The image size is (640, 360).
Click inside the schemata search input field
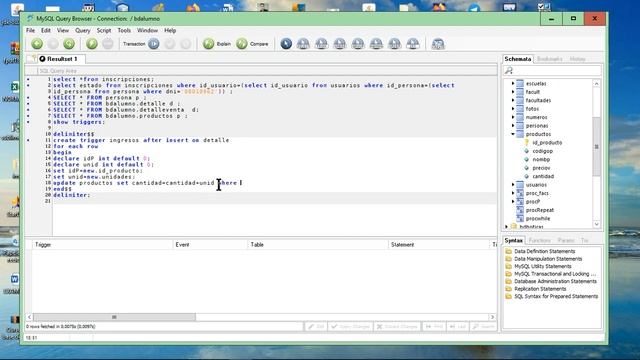tap(557, 70)
